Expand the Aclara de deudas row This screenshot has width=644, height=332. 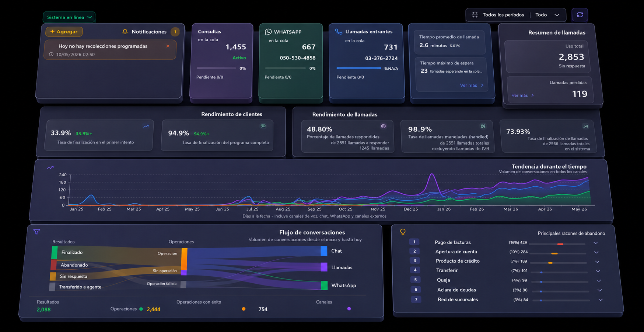[599, 290]
